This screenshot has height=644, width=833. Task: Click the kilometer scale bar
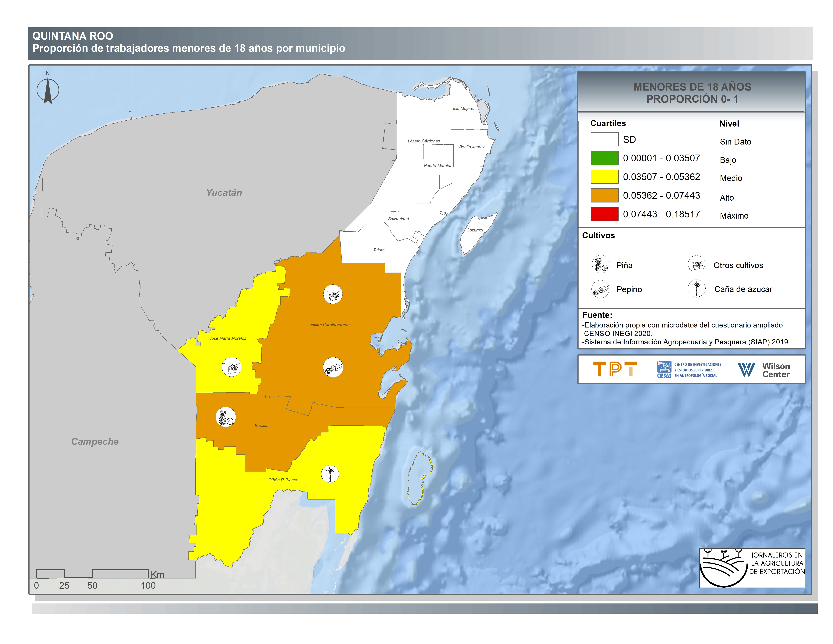point(92,574)
